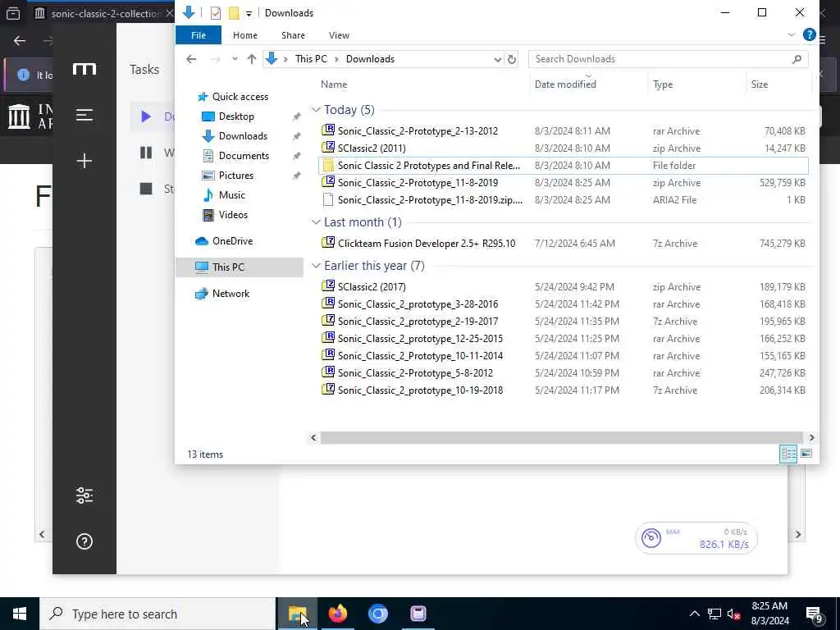
Task: Click the New folder quick access icon
Action: [234, 13]
